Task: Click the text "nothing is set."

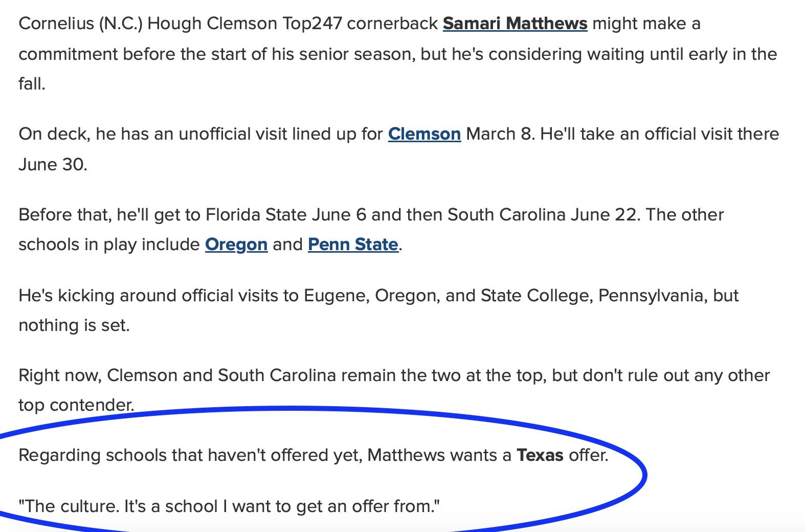Action: pos(74,325)
